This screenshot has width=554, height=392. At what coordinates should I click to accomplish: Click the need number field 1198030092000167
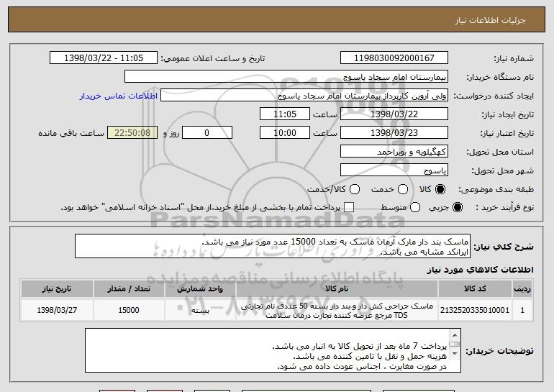tap(394, 58)
